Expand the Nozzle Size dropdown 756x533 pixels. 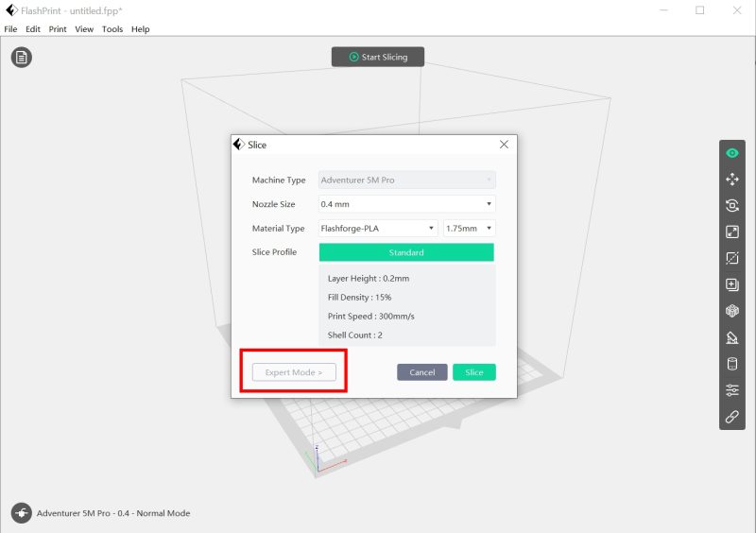[406, 204]
